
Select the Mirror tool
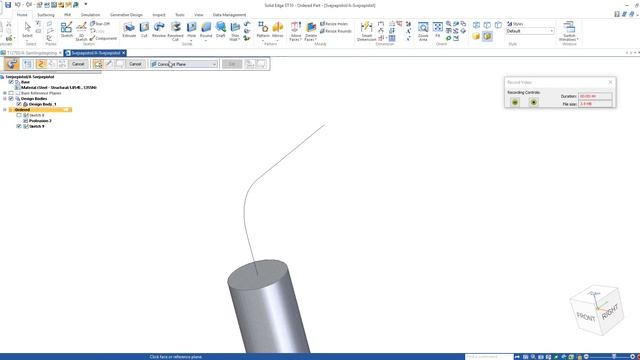[x=278, y=30]
